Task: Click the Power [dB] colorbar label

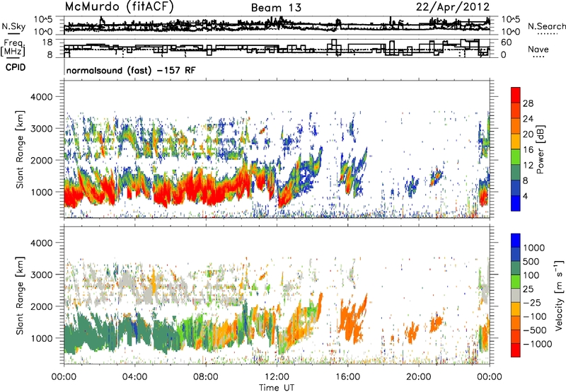Action: (540, 149)
